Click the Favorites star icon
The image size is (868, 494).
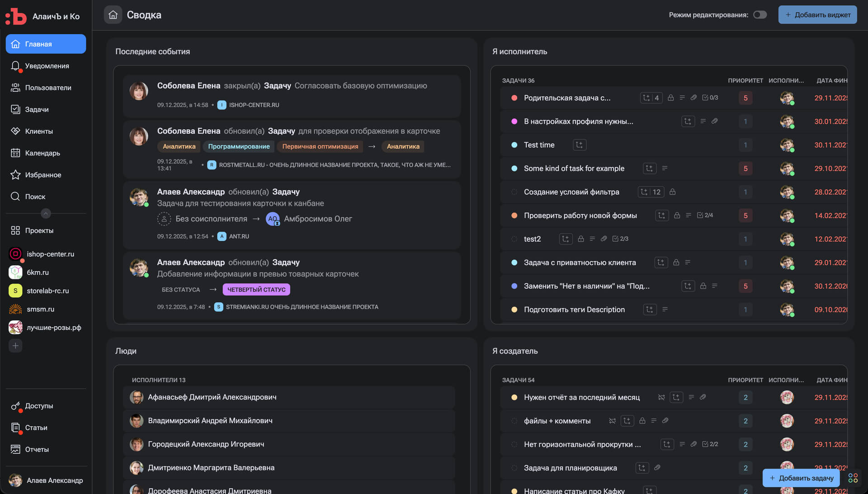(x=15, y=175)
